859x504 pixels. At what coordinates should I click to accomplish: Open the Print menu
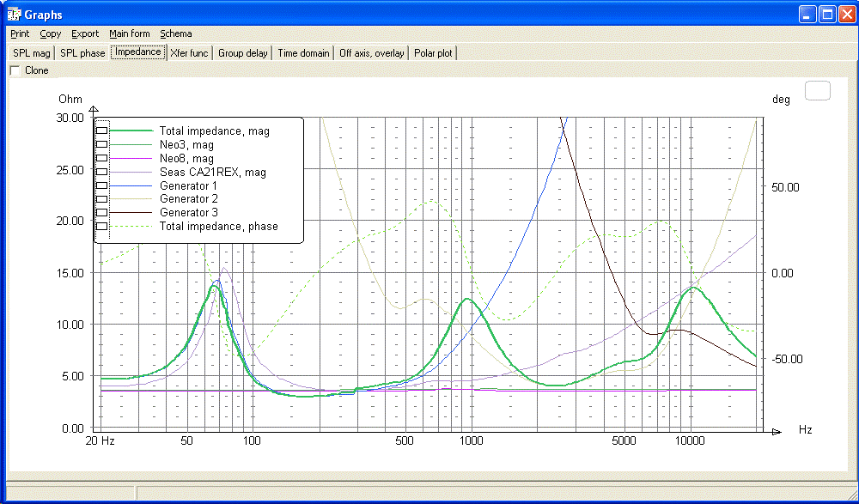pyautogui.click(x=20, y=33)
